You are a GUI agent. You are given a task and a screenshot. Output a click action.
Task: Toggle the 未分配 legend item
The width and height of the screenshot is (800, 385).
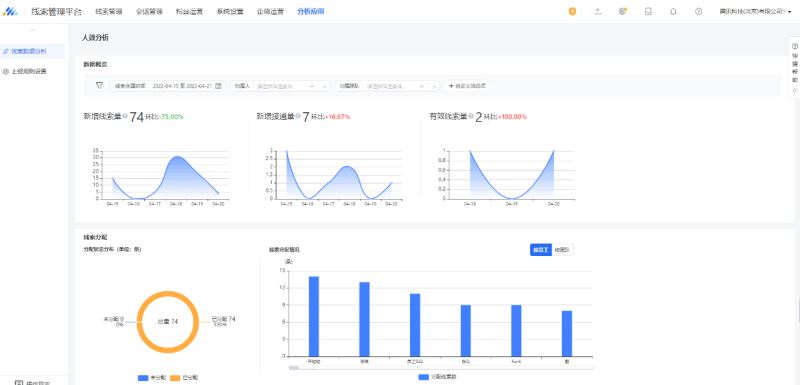click(x=152, y=378)
